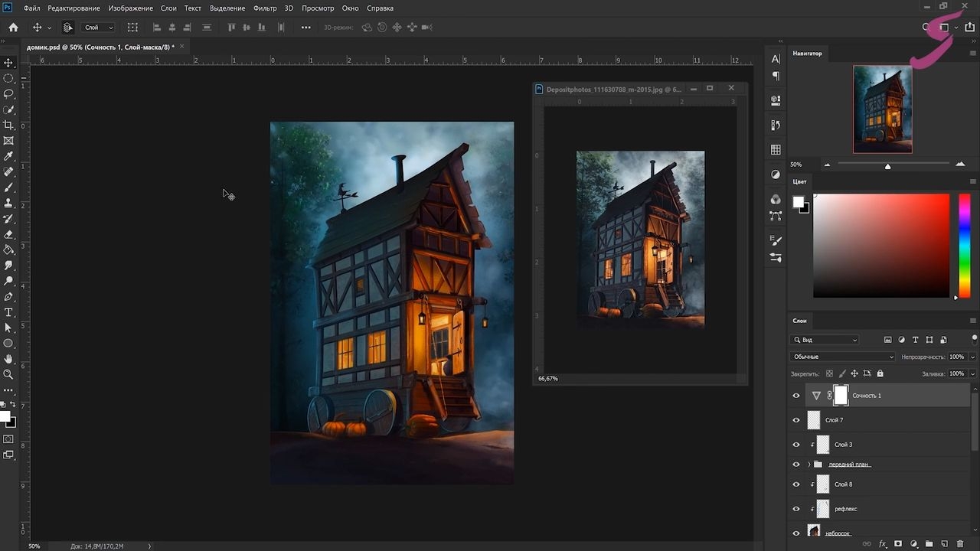The width and height of the screenshot is (980, 551).
Task: Open the Редактирование menu
Action: coord(73,8)
